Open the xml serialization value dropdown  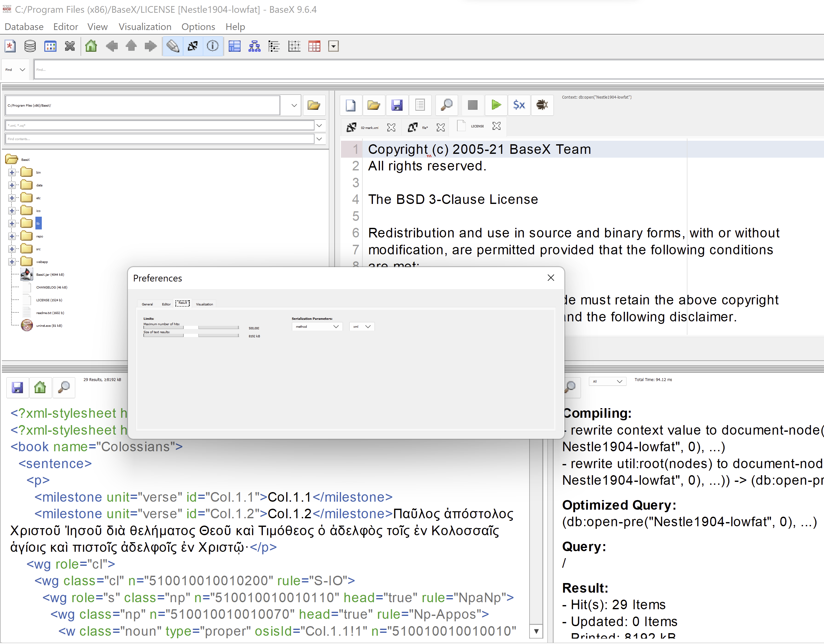tap(362, 327)
